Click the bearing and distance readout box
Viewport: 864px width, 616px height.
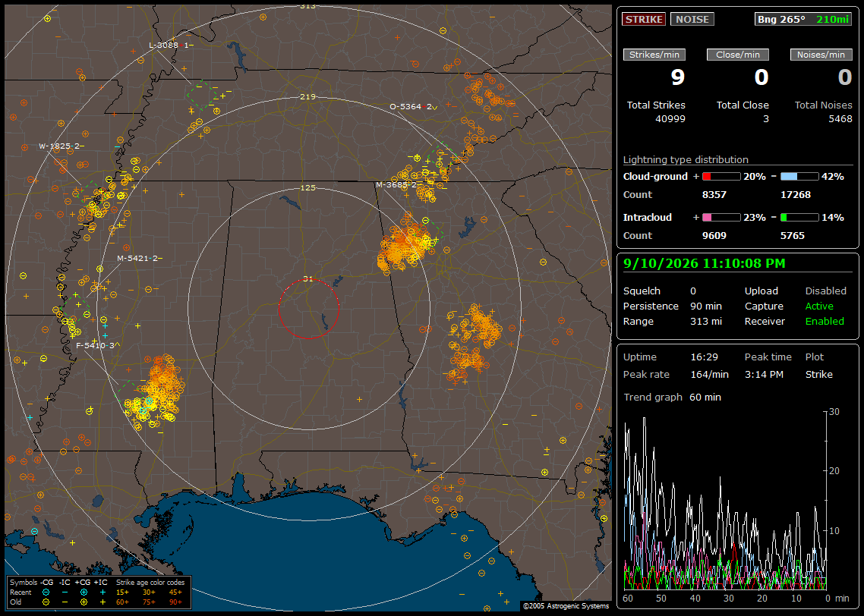pyautogui.click(x=803, y=19)
